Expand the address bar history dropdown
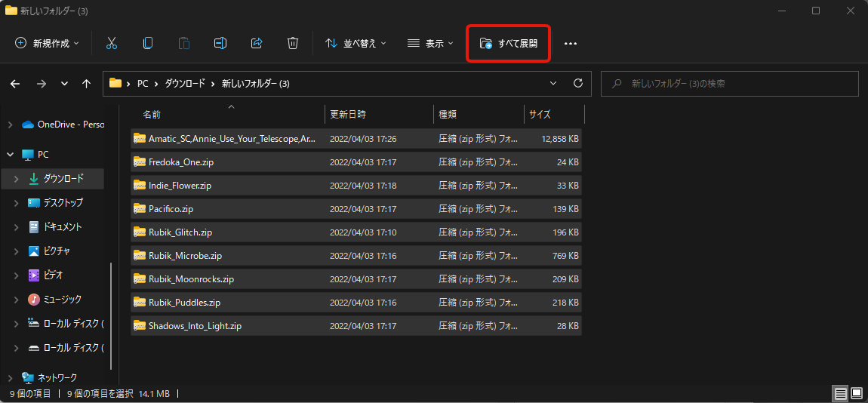This screenshot has height=403, width=868. point(553,83)
